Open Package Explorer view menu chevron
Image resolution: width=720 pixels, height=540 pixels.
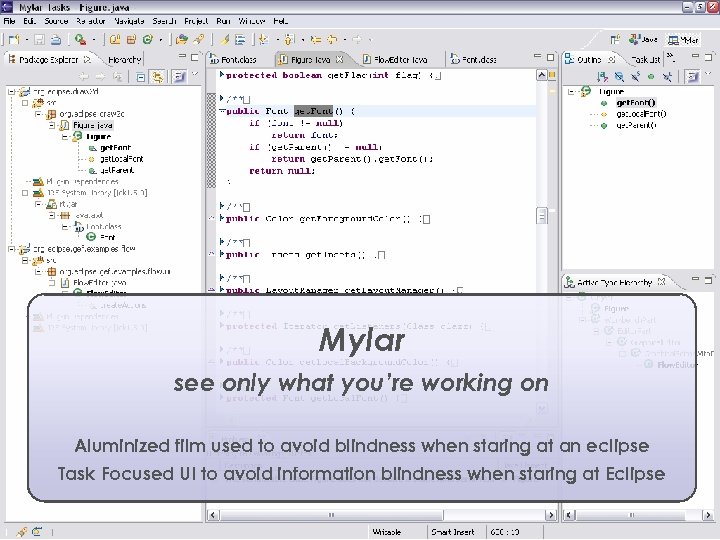tap(195, 74)
